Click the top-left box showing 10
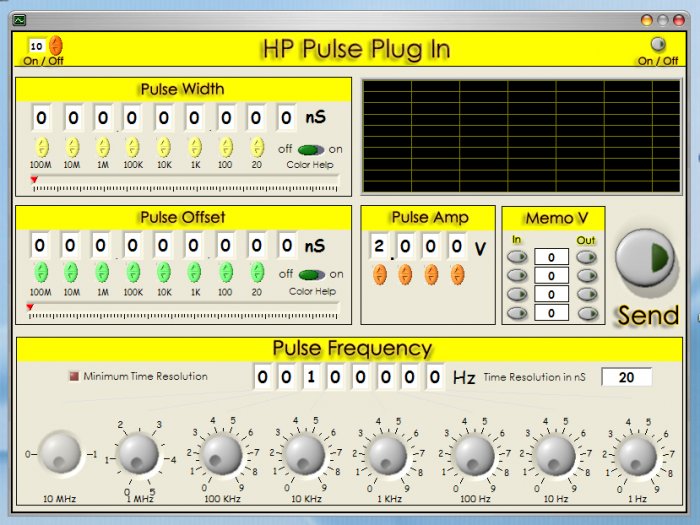The width and height of the screenshot is (700, 525). (x=37, y=46)
